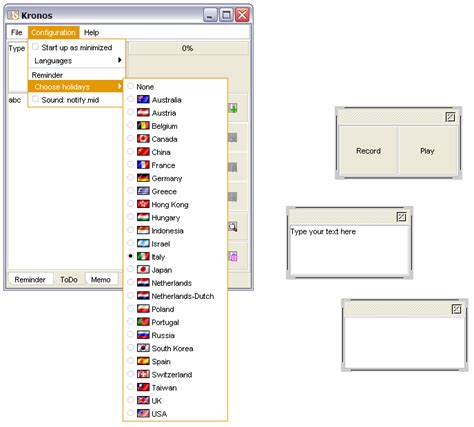Open the File menu

click(16, 32)
